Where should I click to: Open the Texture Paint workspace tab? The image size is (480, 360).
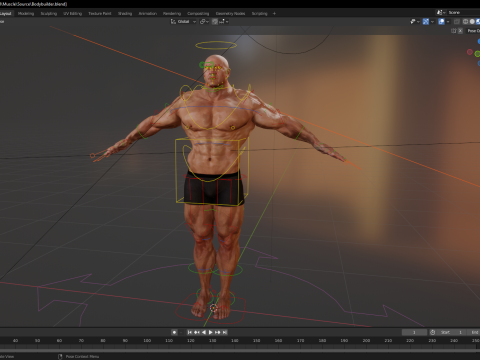(100, 14)
